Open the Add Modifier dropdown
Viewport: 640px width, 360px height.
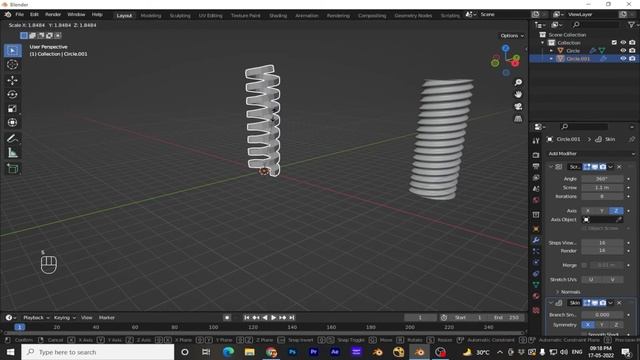pos(591,153)
